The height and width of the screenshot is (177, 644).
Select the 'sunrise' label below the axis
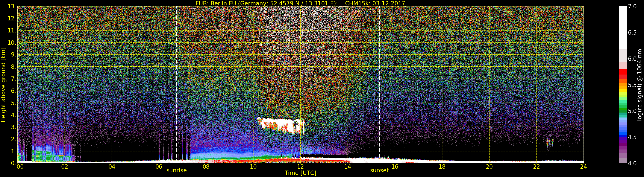(x=176, y=171)
